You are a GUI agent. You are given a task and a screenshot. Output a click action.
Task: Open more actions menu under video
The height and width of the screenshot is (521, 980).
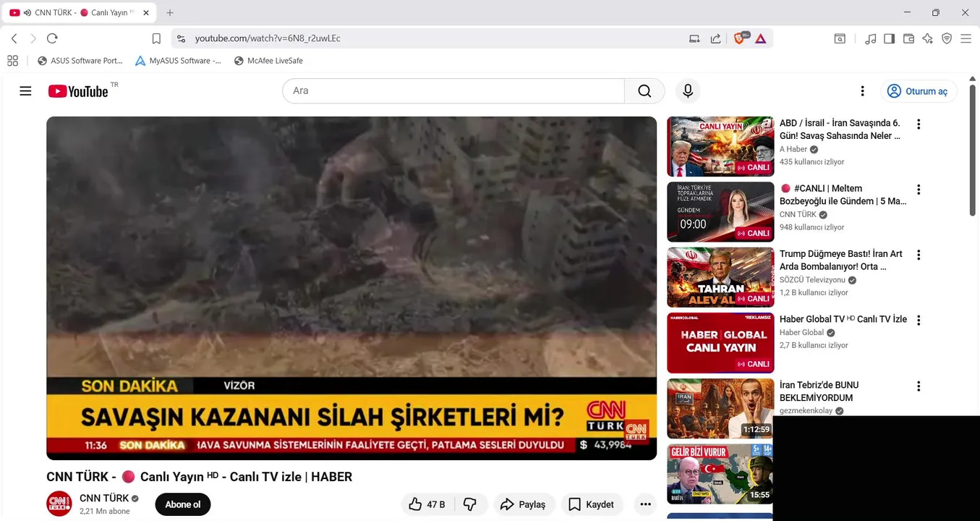644,504
